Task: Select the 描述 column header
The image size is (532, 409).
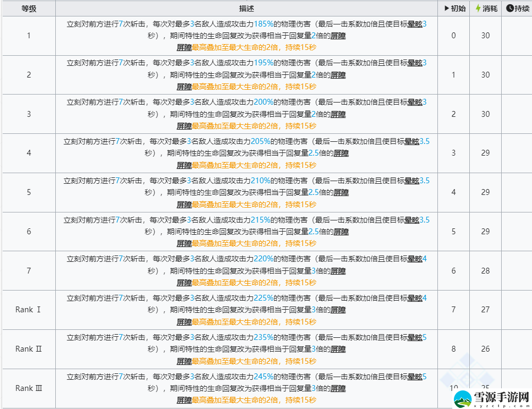Action: [x=246, y=8]
